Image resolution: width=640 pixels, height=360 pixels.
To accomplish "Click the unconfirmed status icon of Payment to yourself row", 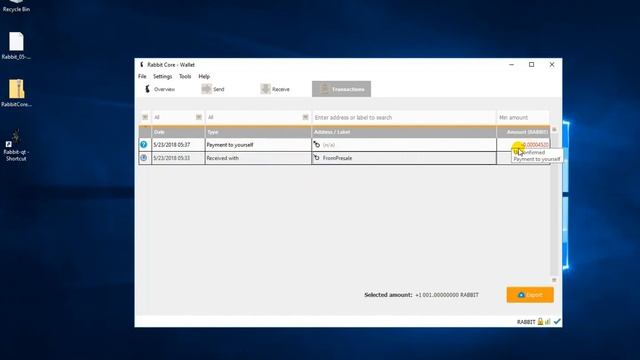I will point(144,144).
